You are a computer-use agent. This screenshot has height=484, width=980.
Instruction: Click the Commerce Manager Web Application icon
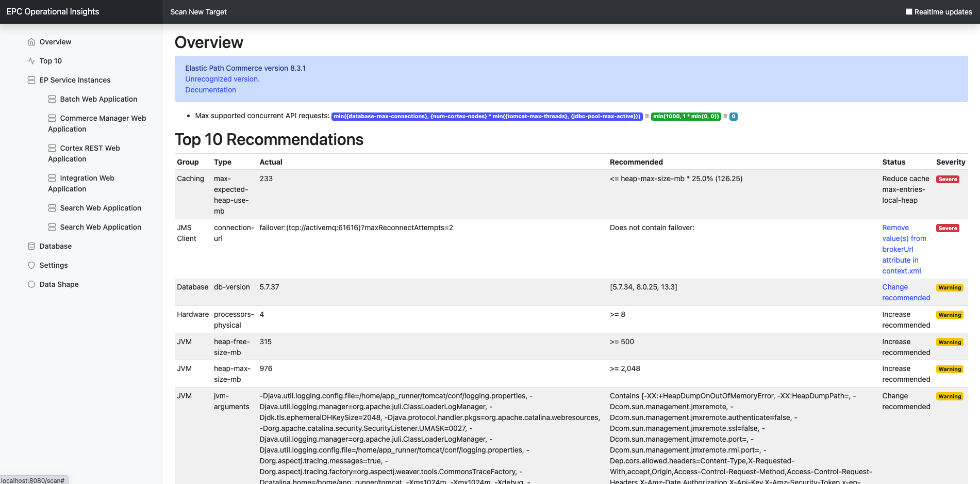tap(52, 118)
